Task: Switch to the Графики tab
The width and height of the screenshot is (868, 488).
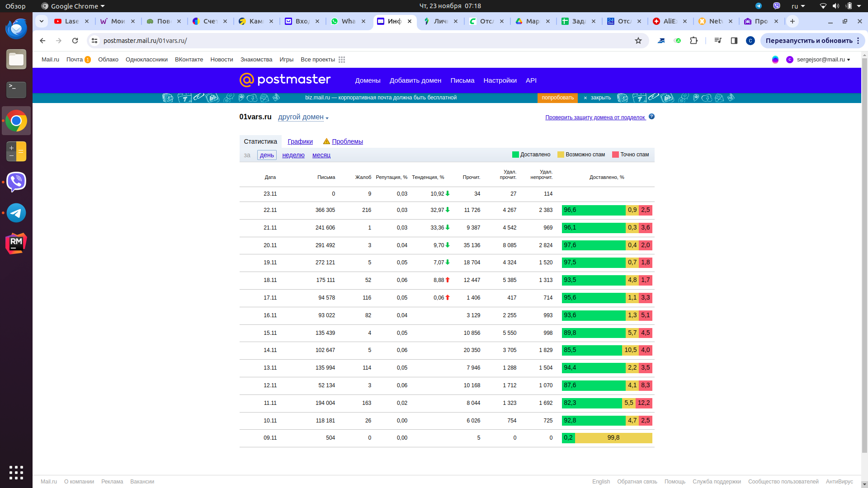Action: 300,141
